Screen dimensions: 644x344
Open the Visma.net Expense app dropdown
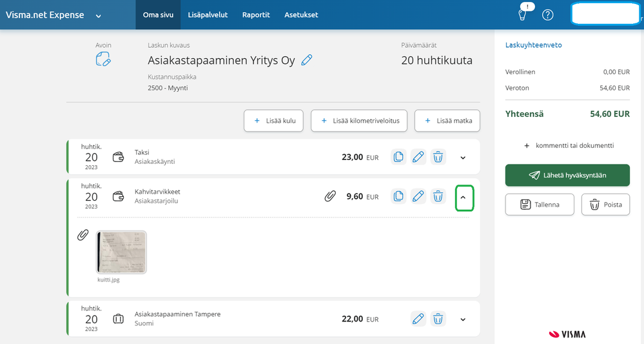(x=98, y=15)
